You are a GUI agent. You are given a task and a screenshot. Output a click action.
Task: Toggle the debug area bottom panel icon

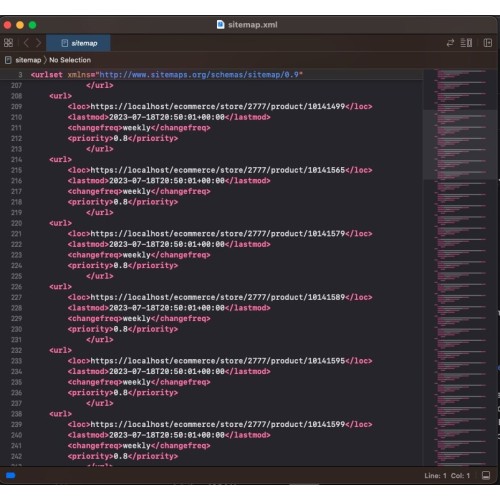[x=486, y=475]
